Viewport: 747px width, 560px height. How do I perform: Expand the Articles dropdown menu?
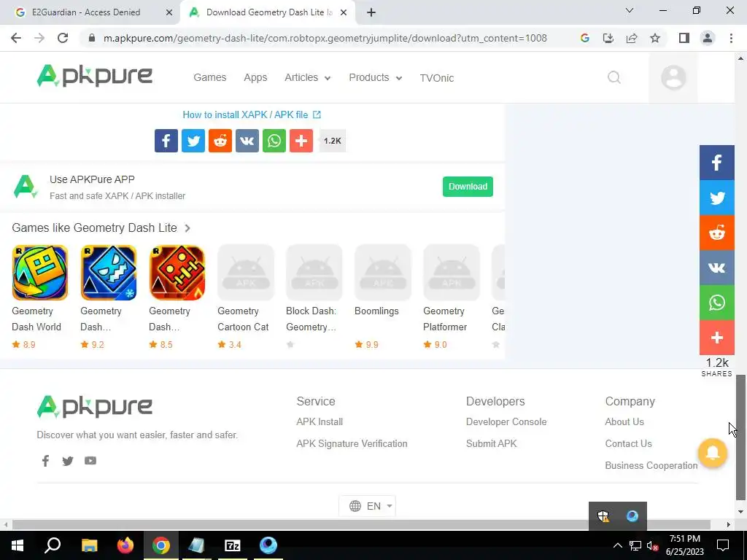[307, 77]
